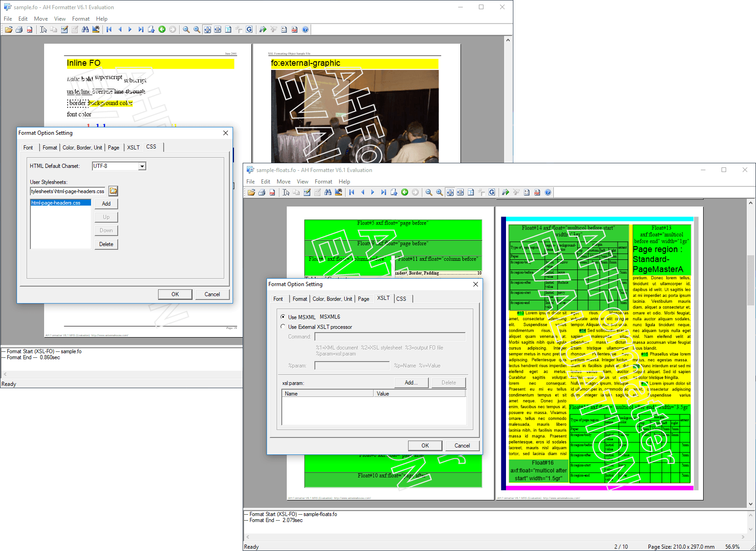
Task: Select the Use MSXML radio button
Action: 283,317
